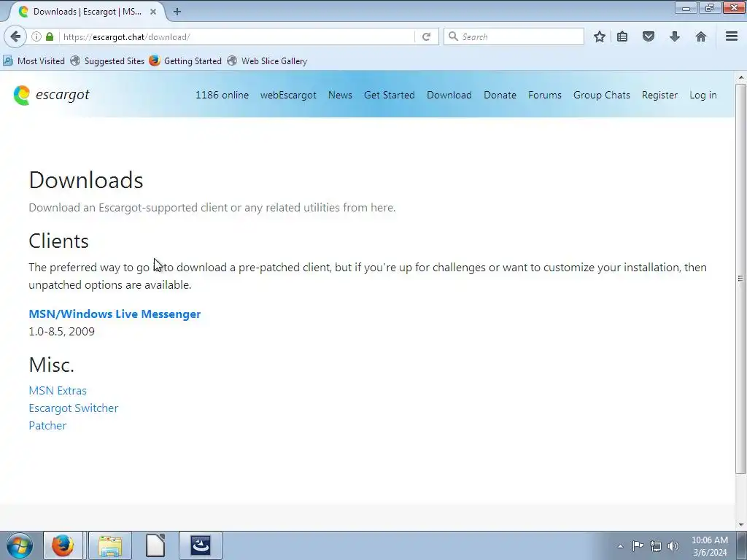Screen dimensions: 747x560
Task: Click the Log in link in header
Action: pyautogui.click(x=703, y=96)
